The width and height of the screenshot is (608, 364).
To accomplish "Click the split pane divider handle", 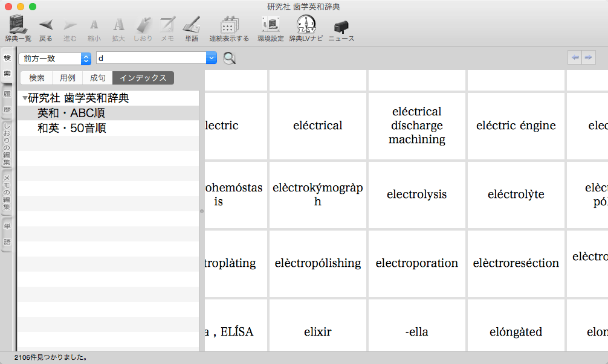I will (202, 211).
